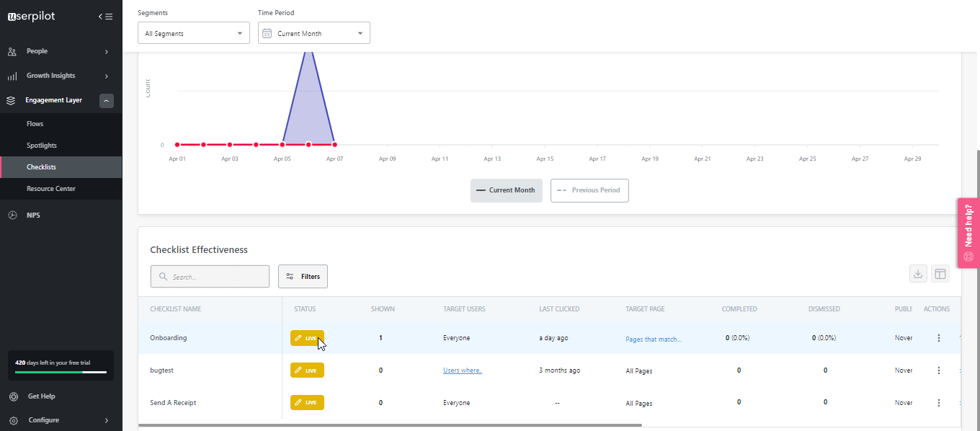Click LIVE status button for Onboarding

307,338
